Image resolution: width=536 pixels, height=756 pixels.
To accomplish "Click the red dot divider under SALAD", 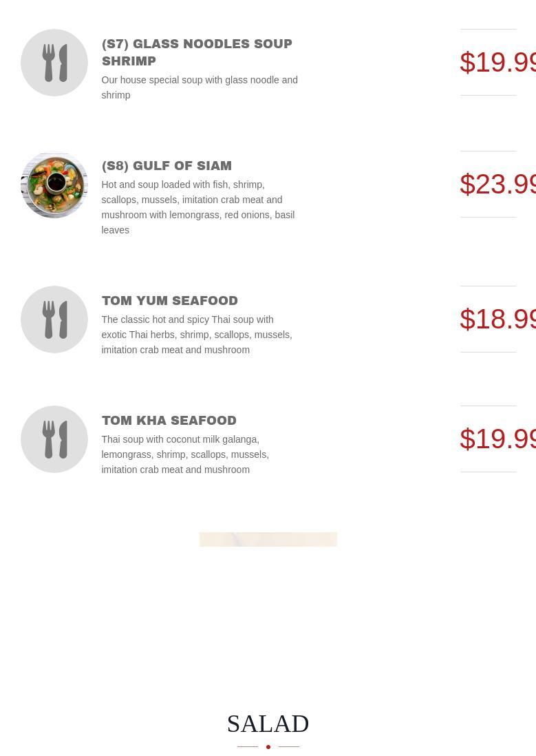I will point(268,747).
